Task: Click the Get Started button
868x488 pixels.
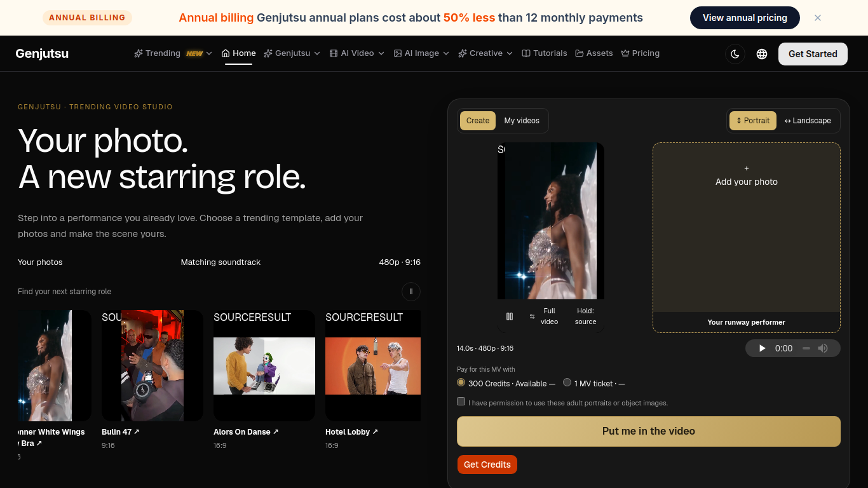Action: [x=813, y=54]
